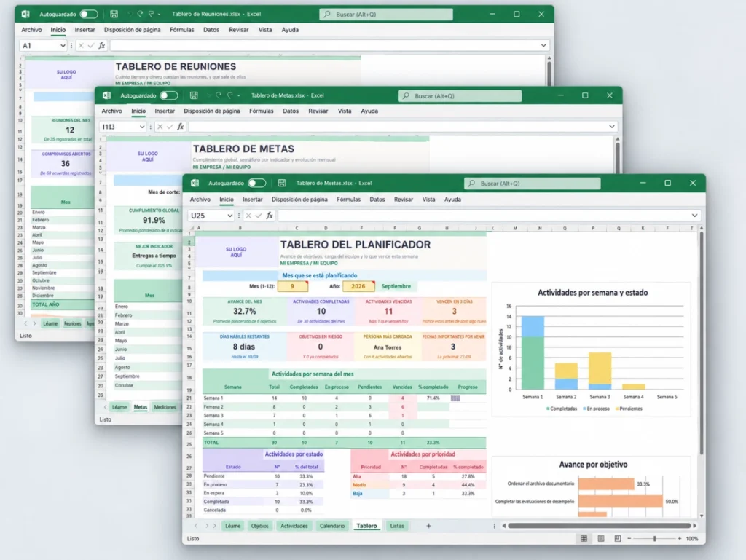Click the formula Cancel (X) icon in Planificador window

[248, 216]
